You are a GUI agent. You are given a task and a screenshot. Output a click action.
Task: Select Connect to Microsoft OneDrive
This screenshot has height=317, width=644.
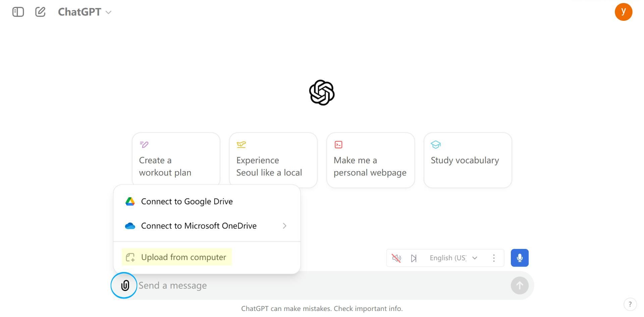coord(199,226)
